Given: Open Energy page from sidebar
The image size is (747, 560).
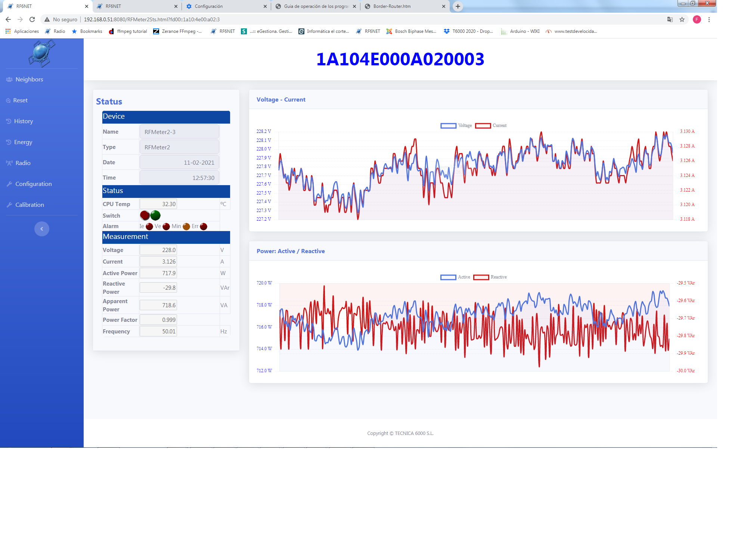Looking at the screenshot, I should tap(23, 142).
